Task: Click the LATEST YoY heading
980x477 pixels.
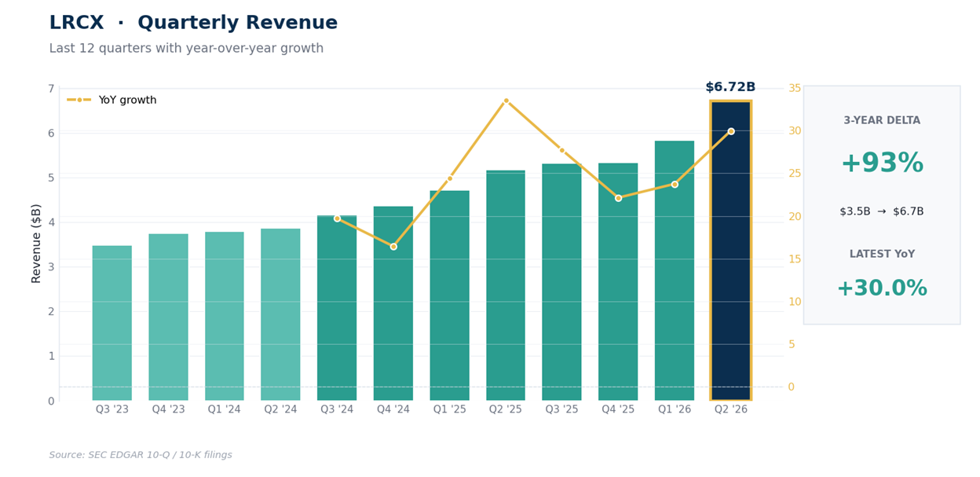Action: (x=882, y=255)
